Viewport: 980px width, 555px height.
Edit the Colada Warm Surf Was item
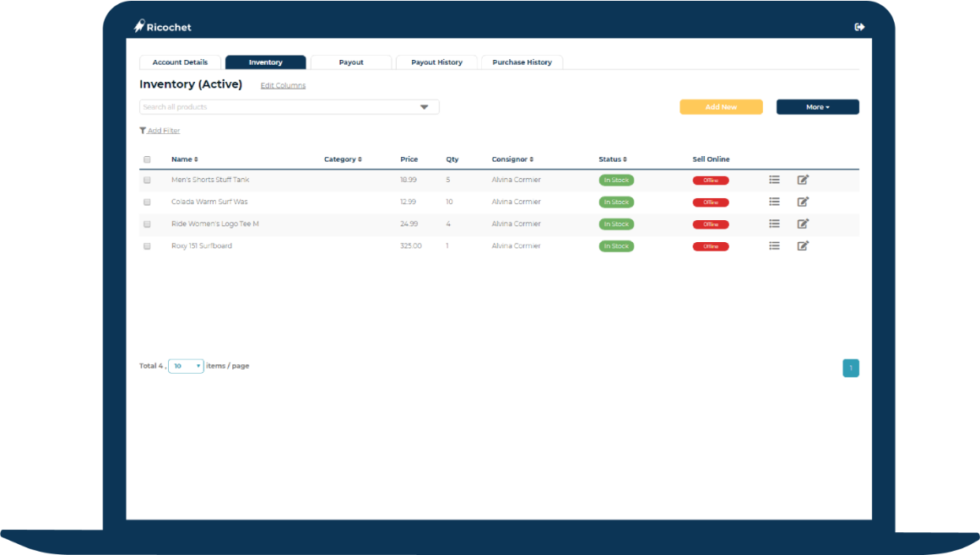803,202
